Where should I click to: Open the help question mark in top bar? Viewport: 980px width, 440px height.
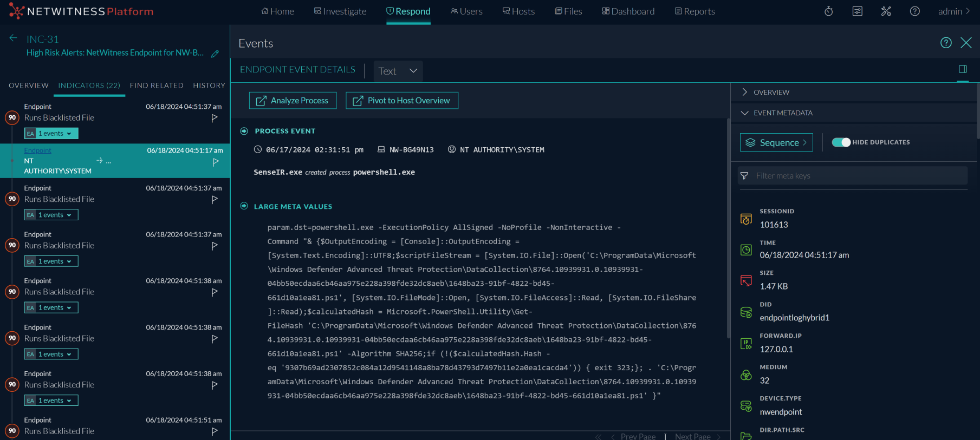(x=914, y=11)
